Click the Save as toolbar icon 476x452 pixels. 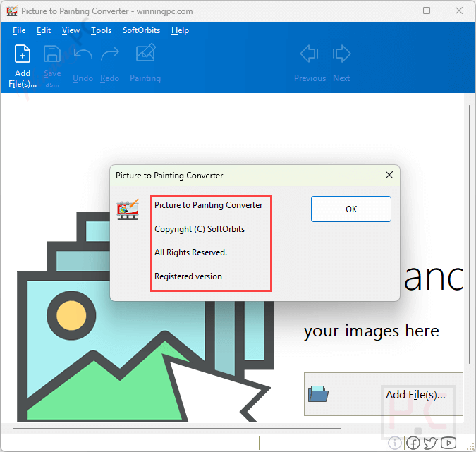tap(52, 54)
